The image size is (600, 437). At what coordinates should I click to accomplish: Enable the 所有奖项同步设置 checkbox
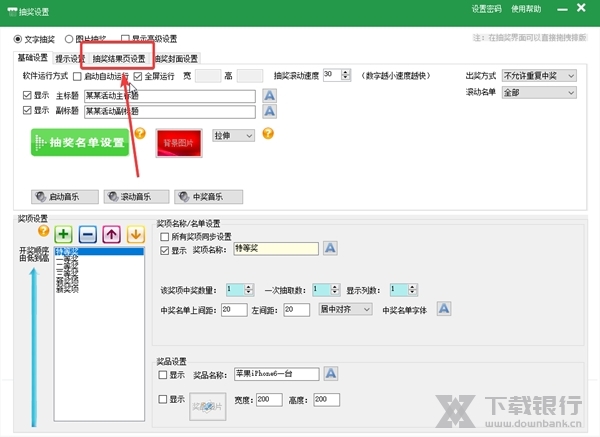click(x=165, y=237)
